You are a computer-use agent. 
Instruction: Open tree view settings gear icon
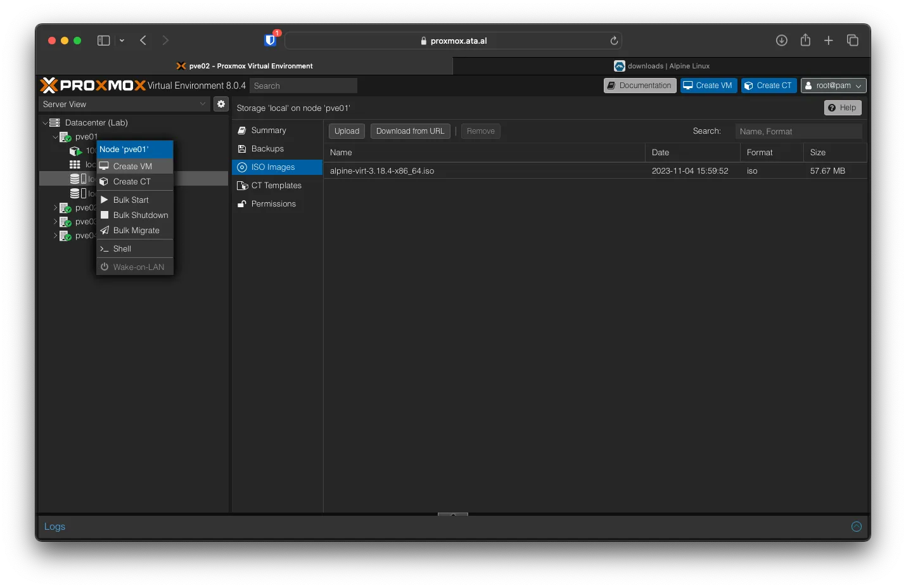click(x=221, y=104)
